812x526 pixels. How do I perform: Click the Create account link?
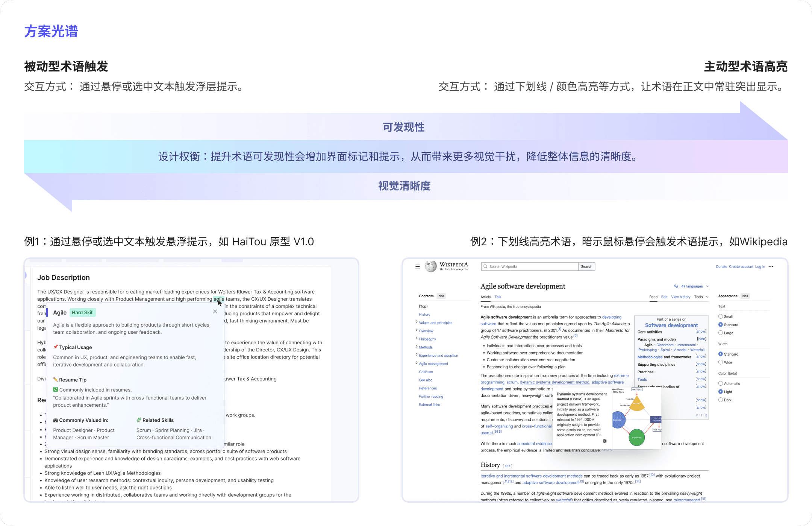click(x=741, y=266)
